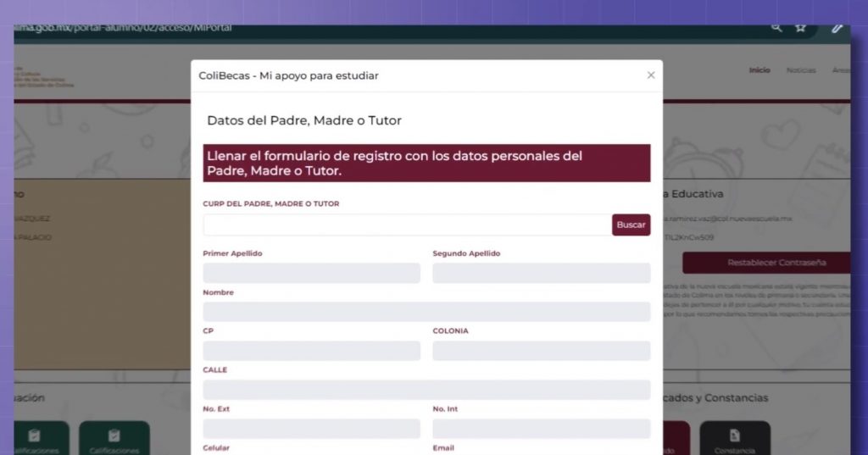Open the first green Calificaciones icon tile
Image resolution: width=868 pixels, height=455 pixels.
pos(35,438)
